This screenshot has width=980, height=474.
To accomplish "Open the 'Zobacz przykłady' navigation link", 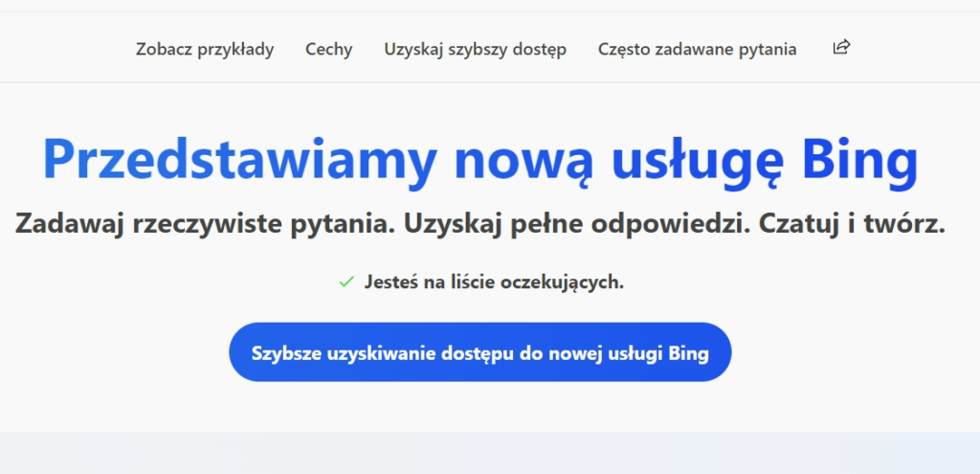I will (205, 50).
